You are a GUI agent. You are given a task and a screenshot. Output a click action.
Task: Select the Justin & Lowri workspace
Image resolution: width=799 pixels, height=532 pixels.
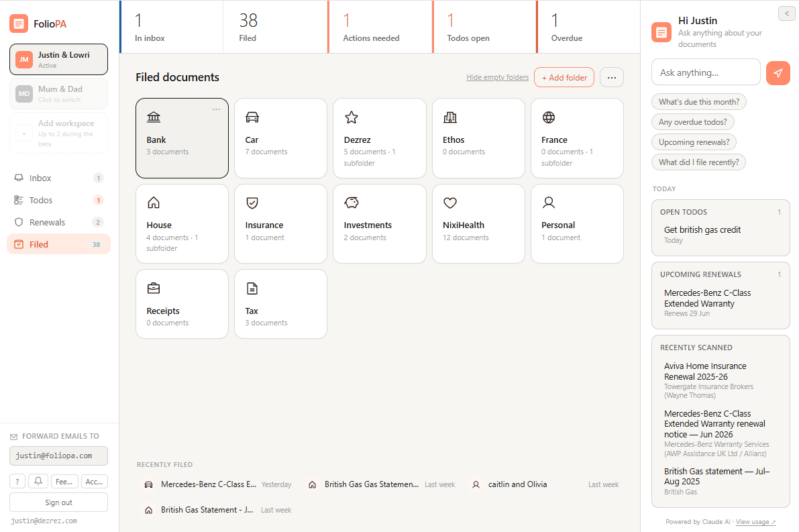58,60
